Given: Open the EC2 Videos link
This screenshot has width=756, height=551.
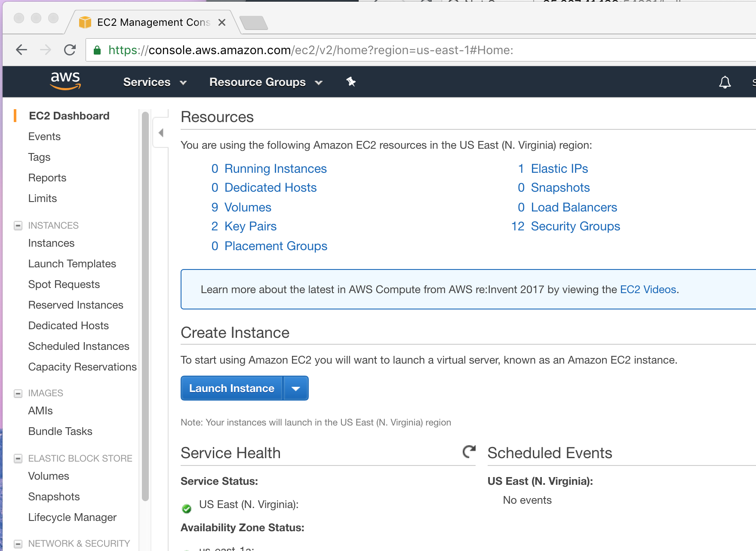Looking at the screenshot, I should [x=648, y=290].
